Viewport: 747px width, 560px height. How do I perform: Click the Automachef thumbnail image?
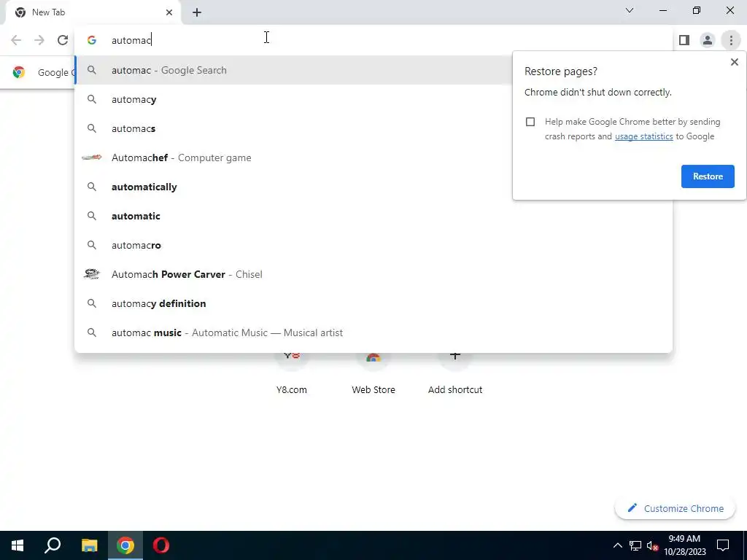[92, 157]
